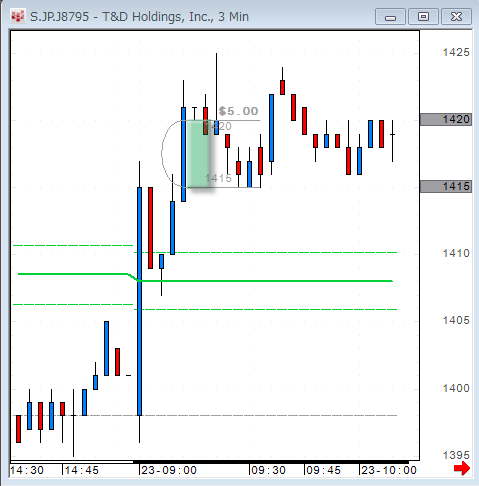Viewport: 479px width, 486px height.
Task: Click the red scroll-right arrow icon
Action: (462, 468)
